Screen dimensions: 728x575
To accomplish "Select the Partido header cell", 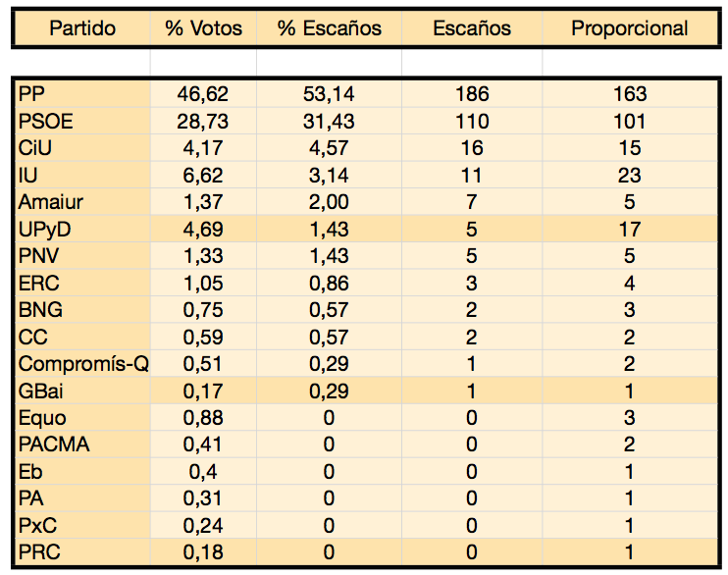I will pos(82,28).
